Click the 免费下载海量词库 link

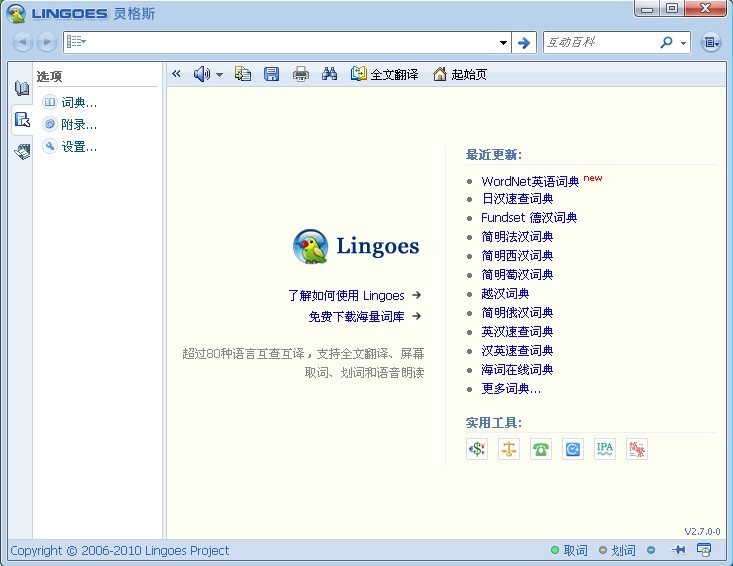(x=356, y=316)
